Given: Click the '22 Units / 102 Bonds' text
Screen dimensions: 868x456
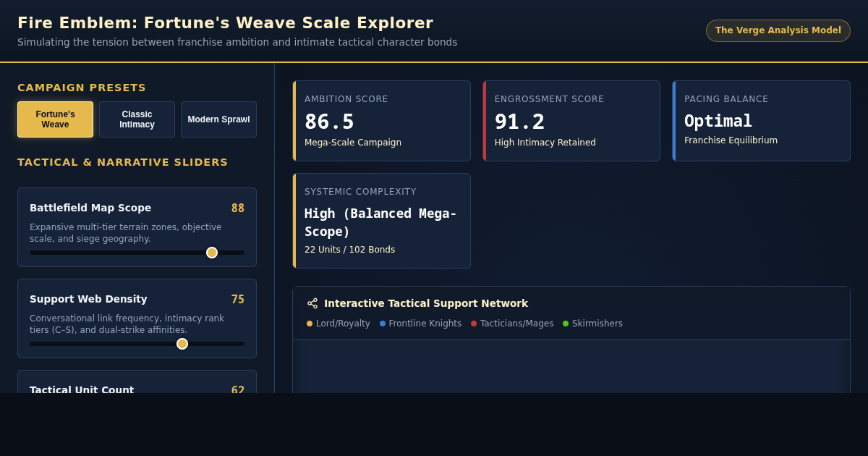Looking at the screenshot, I should pyautogui.click(x=349, y=250).
